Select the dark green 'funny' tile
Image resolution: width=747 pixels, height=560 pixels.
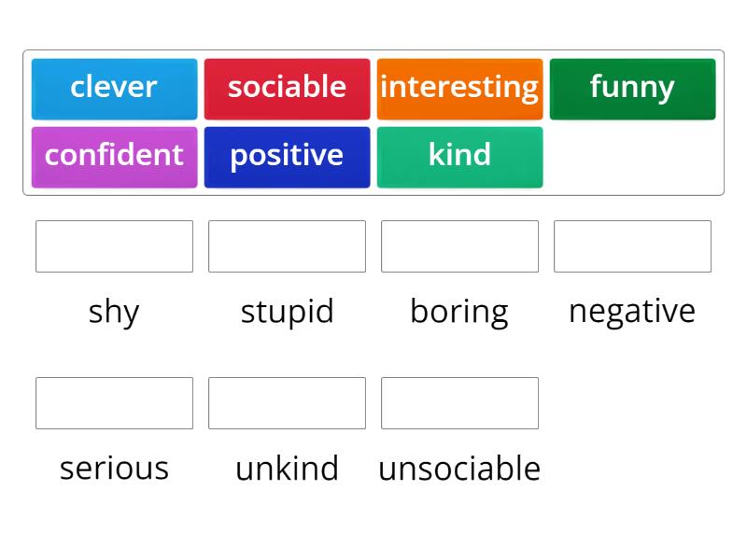(x=632, y=89)
